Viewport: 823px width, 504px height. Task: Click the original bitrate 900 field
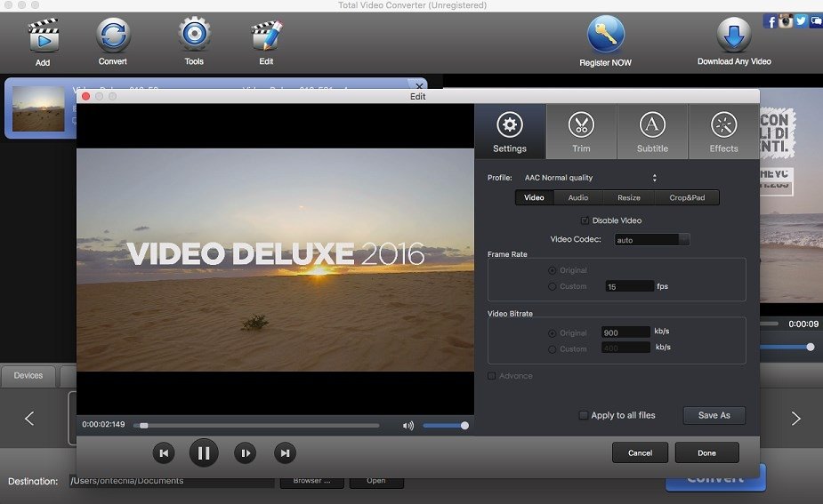pyautogui.click(x=626, y=332)
